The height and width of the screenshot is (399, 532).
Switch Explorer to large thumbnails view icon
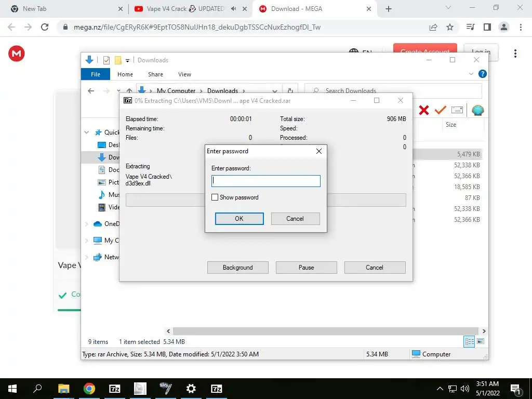pyautogui.click(x=481, y=341)
